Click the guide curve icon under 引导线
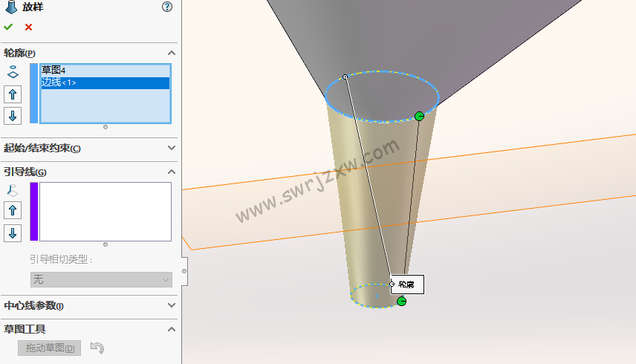Image resolution: width=636 pixels, height=364 pixels. (13, 190)
